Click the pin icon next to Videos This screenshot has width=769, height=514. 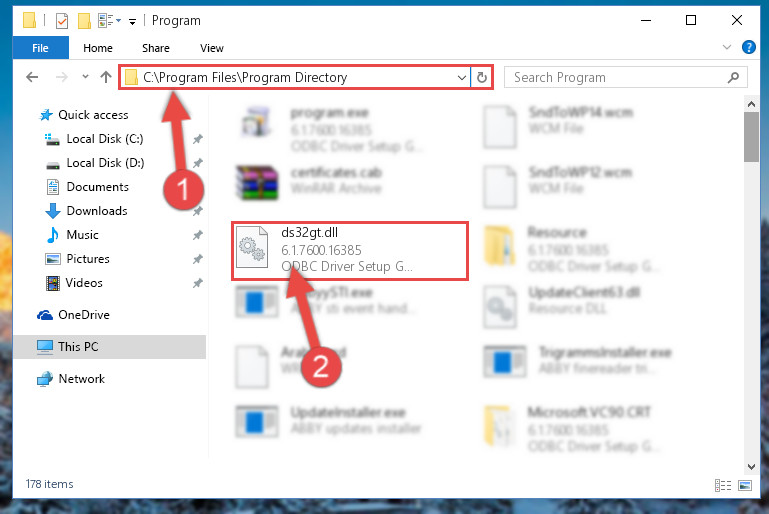198,283
